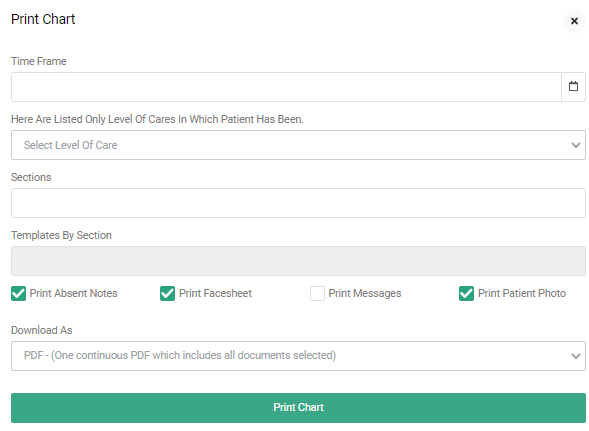The height and width of the screenshot is (431, 589).
Task: Click the Print Facesheet label text
Action: 215,293
